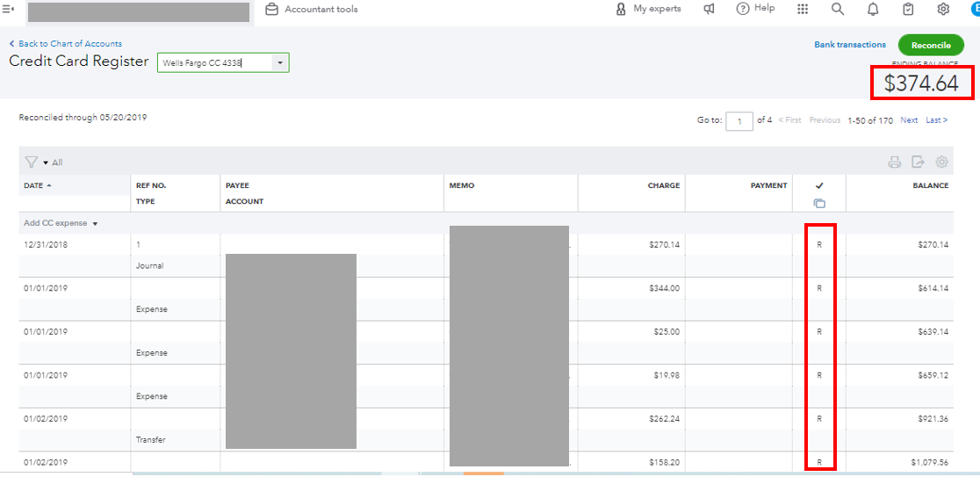Click the Journal type label
Viewport: 980px width, 484px height.
[x=149, y=266]
